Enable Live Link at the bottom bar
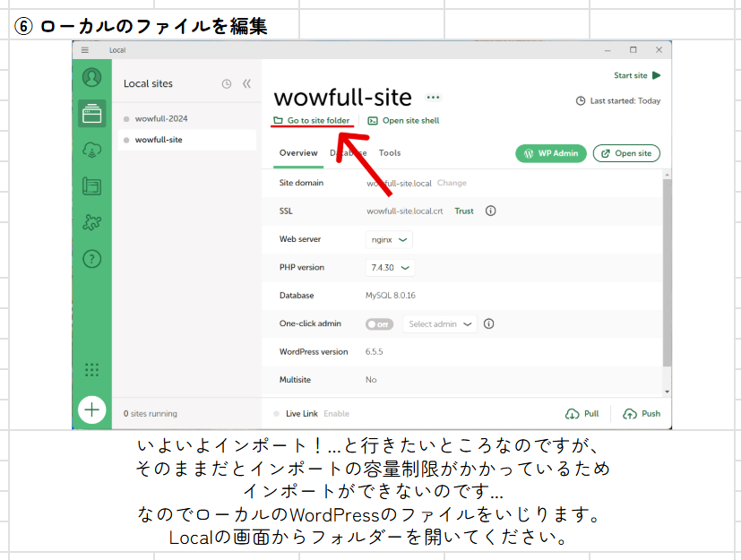Image resolution: width=741 pixels, height=560 pixels. [x=339, y=413]
